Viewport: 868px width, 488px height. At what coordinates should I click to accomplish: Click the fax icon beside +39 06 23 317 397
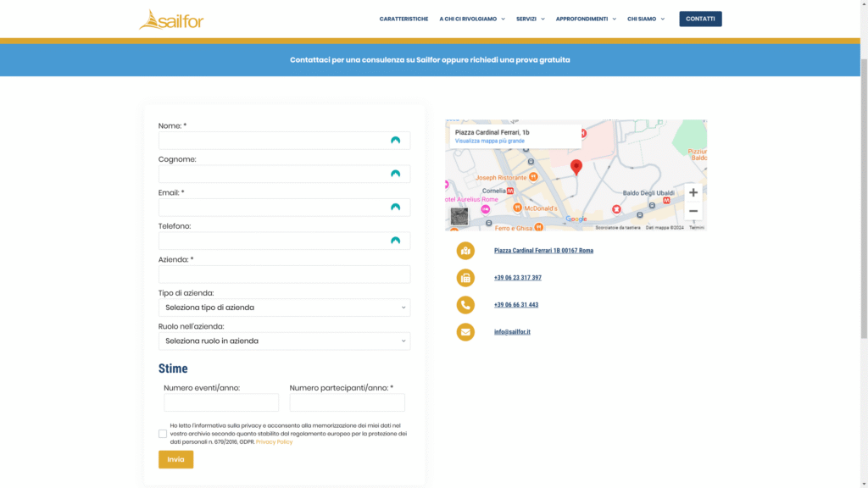click(x=465, y=278)
